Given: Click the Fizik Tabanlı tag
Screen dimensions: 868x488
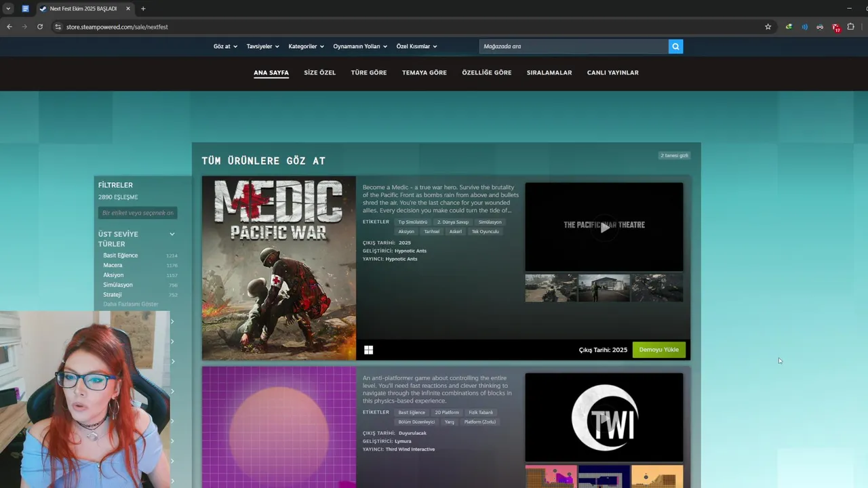Looking at the screenshot, I should coord(481,412).
